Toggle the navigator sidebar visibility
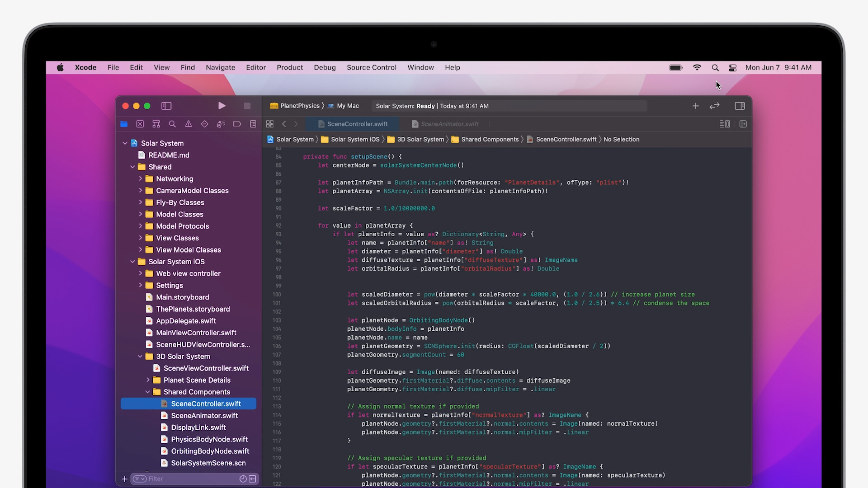The image size is (868, 488). coord(166,106)
